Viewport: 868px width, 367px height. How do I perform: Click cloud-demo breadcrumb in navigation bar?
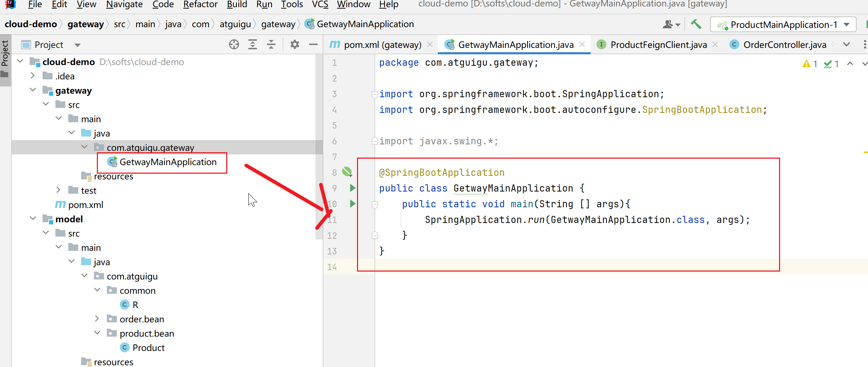coord(31,24)
